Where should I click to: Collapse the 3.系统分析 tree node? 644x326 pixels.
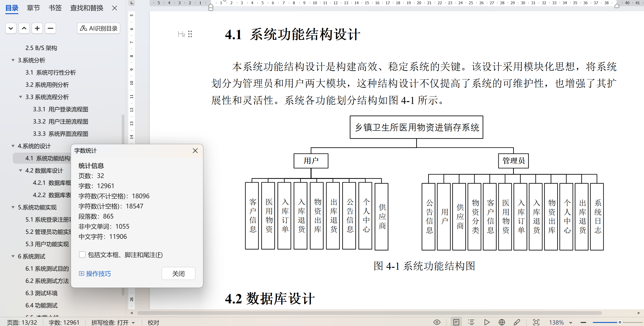(13, 60)
